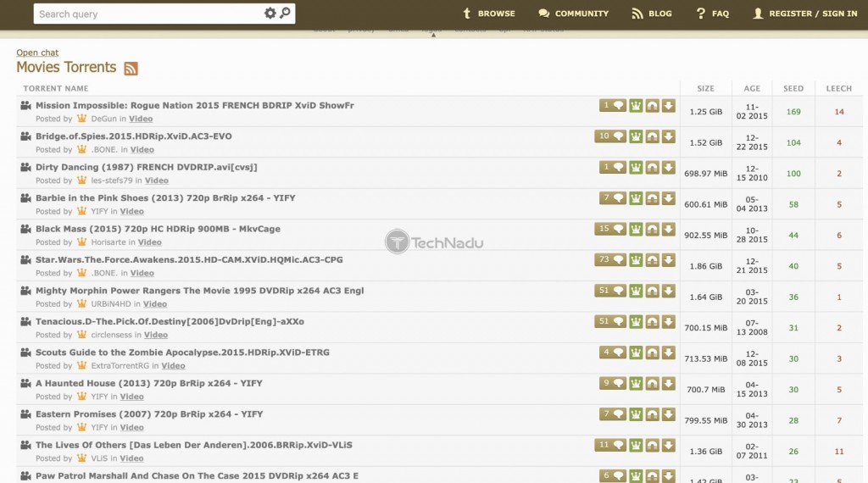The width and height of the screenshot is (868, 483).
Task: Open comments for Mission Impossible torrent
Action: (x=613, y=105)
